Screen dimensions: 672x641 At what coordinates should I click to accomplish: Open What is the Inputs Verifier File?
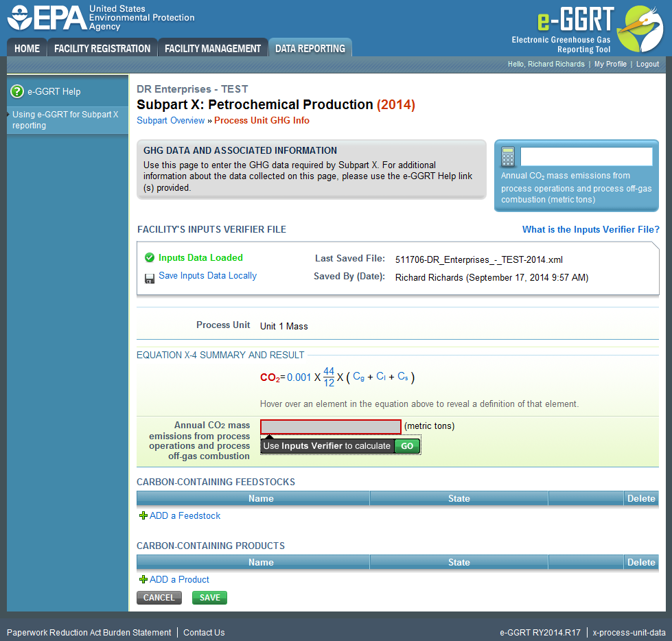click(590, 230)
